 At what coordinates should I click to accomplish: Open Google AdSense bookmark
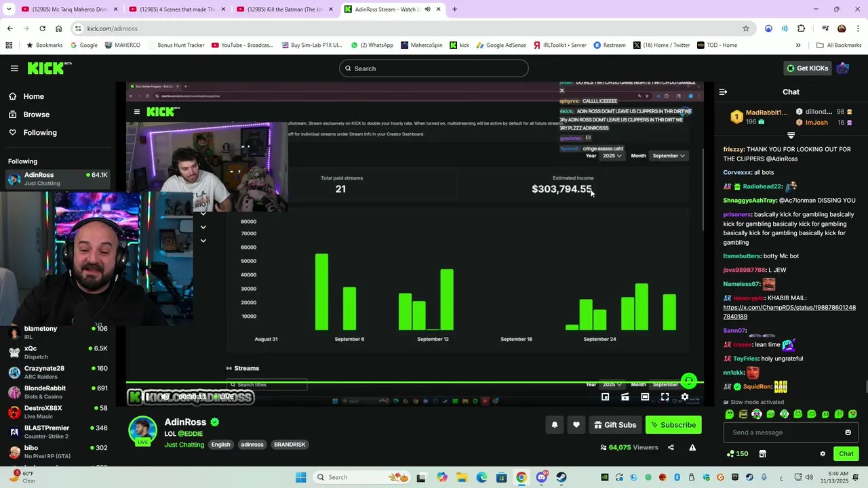pos(500,45)
